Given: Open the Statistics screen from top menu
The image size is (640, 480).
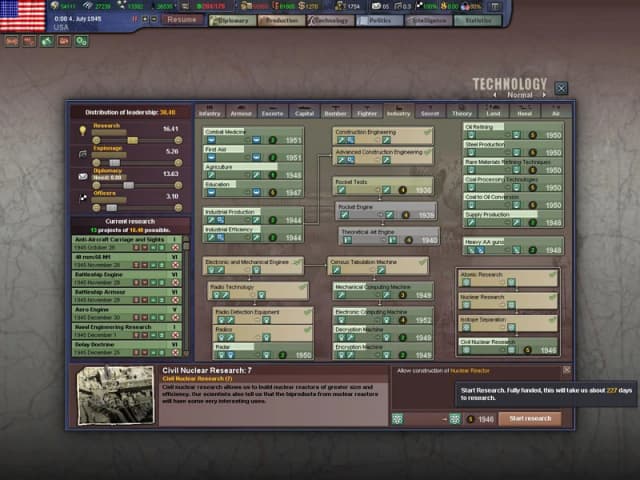Looking at the screenshot, I should [x=478, y=20].
